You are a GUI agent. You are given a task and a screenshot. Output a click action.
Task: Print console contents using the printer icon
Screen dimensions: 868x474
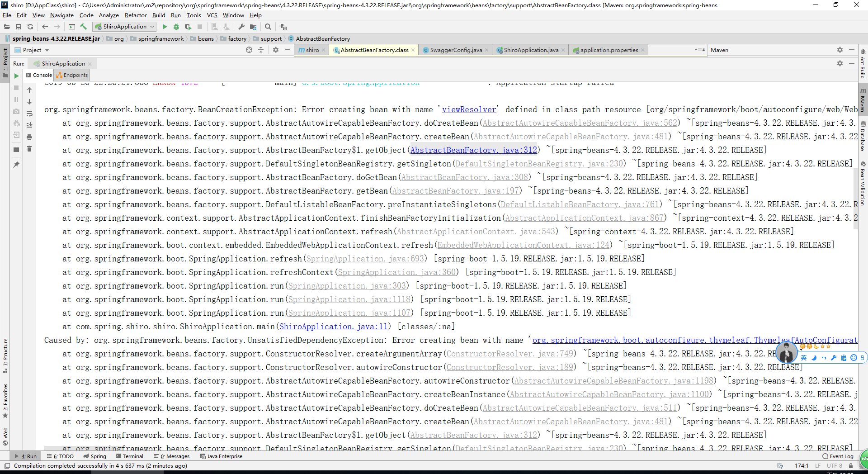click(x=29, y=137)
